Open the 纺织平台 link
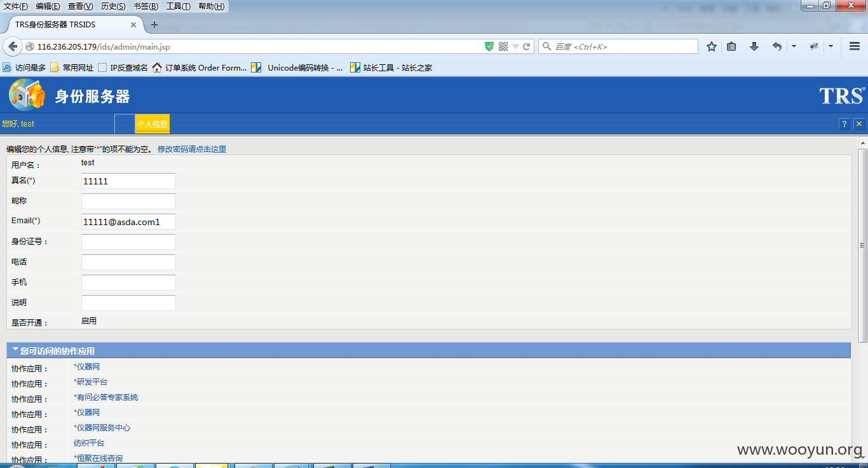Image resolution: width=868 pixels, height=468 pixels. point(89,443)
